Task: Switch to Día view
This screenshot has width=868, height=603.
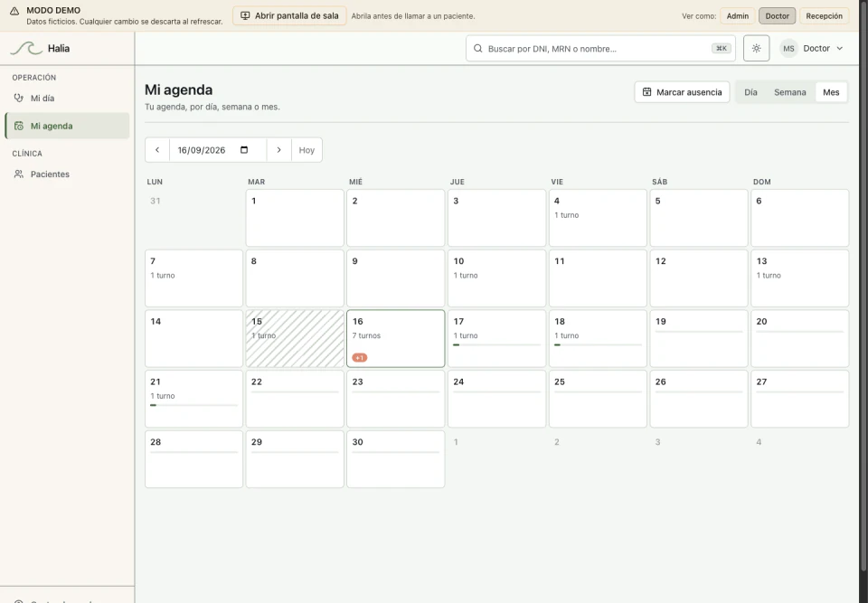Action: pyautogui.click(x=750, y=92)
